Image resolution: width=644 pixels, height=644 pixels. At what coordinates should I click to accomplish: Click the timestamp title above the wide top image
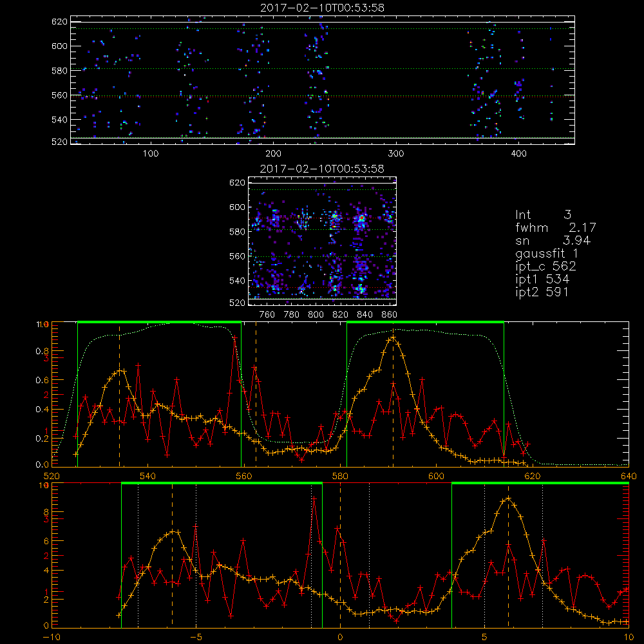point(322,8)
